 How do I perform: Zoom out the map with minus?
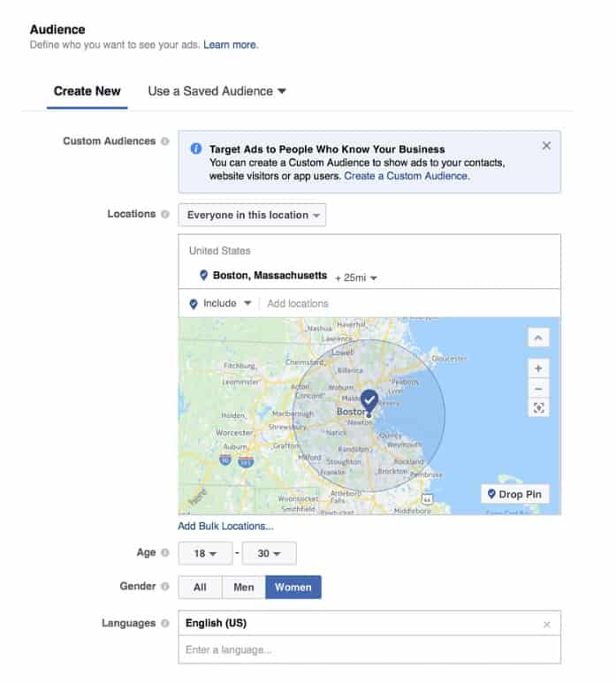click(x=538, y=388)
